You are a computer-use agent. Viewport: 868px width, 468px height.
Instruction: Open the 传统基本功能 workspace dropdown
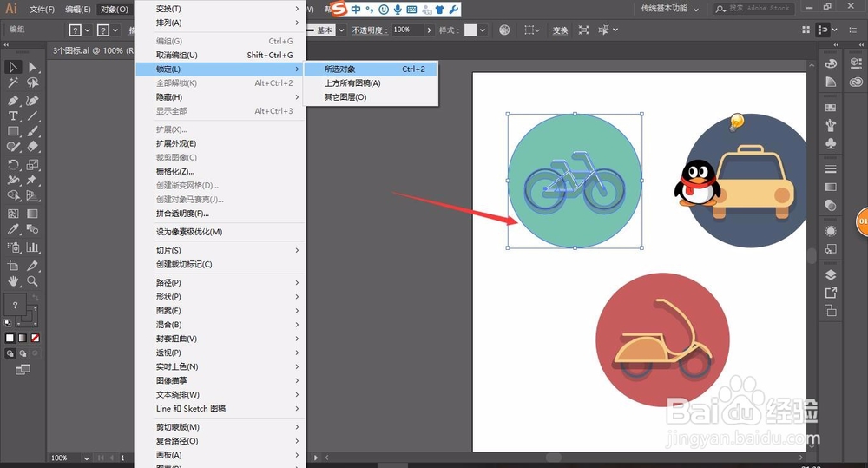(670, 9)
